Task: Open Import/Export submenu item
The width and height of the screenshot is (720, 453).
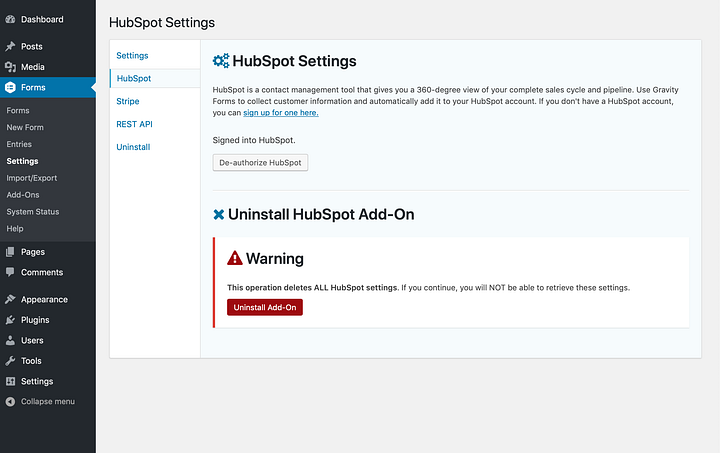Action: click(32, 178)
